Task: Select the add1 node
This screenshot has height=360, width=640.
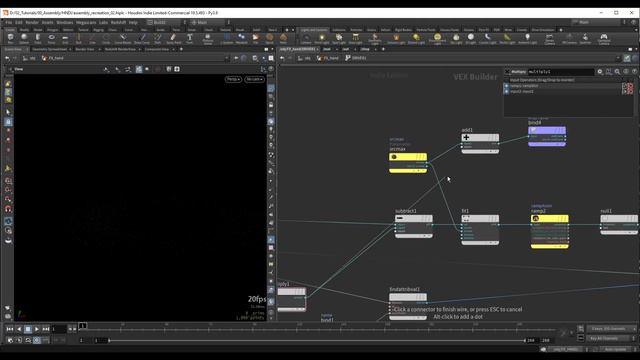Action: pyautogui.click(x=480, y=143)
